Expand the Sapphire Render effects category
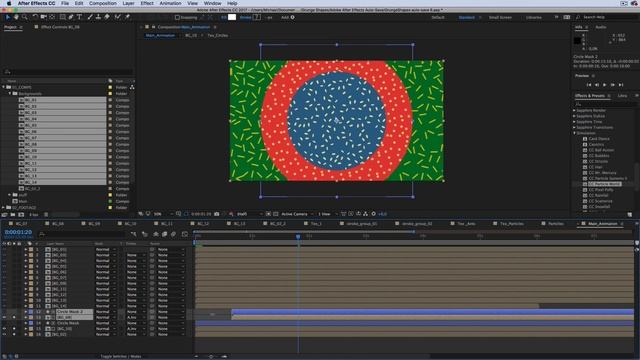The height and width of the screenshot is (360, 640). click(575, 110)
